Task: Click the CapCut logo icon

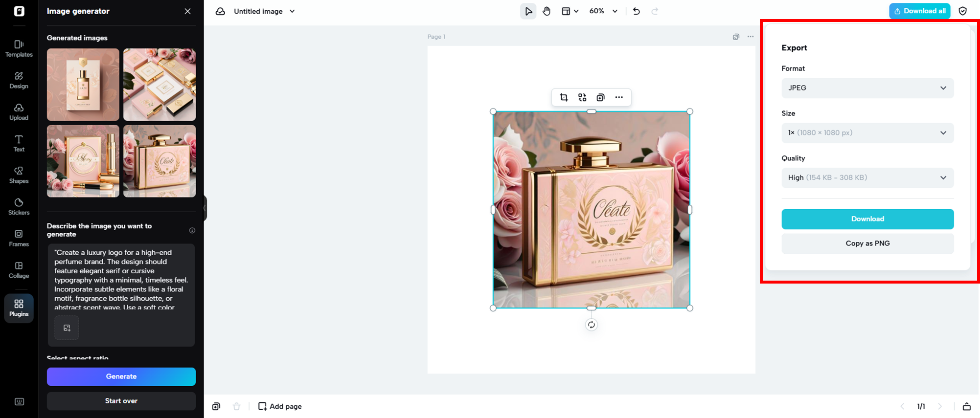Action: [19, 11]
